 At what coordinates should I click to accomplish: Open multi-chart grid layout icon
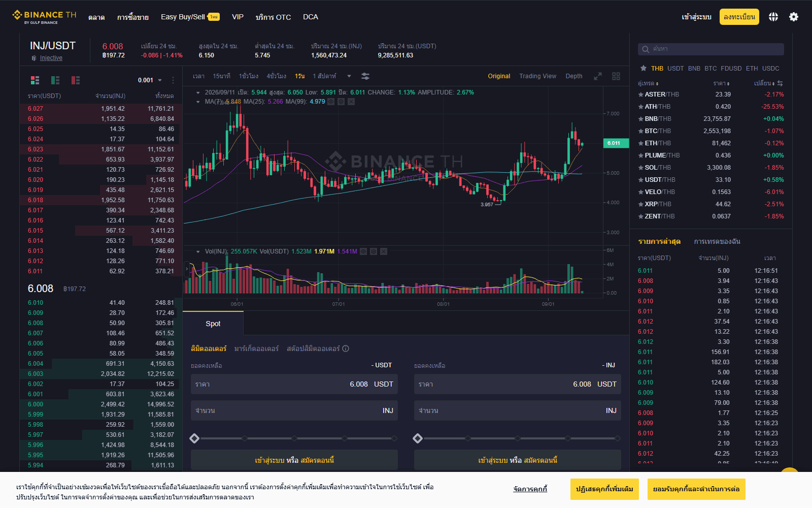click(x=616, y=76)
